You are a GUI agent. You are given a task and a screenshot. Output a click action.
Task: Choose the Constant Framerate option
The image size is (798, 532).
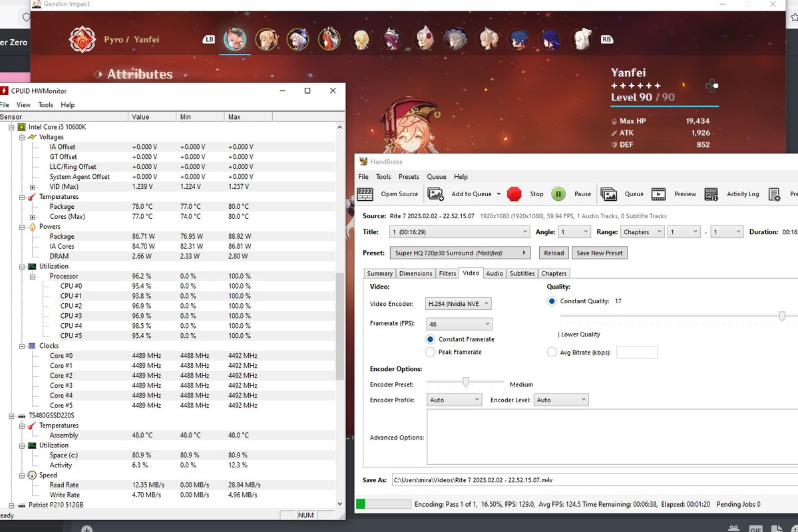tap(431, 339)
